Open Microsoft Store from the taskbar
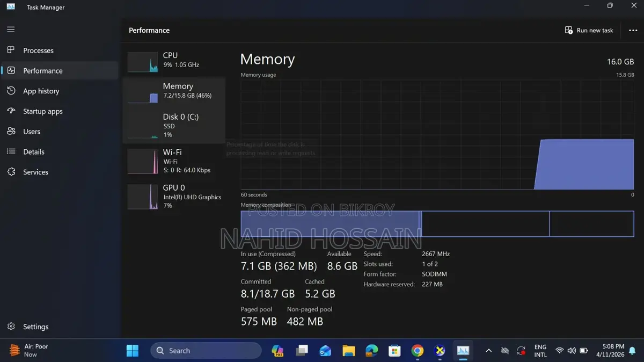Viewport: 644px width, 362px height. point(394,351)
